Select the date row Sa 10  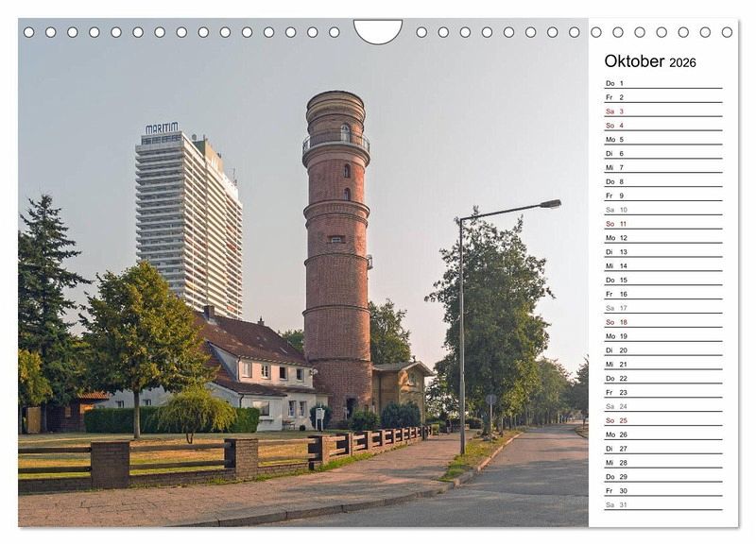(663, 210)
